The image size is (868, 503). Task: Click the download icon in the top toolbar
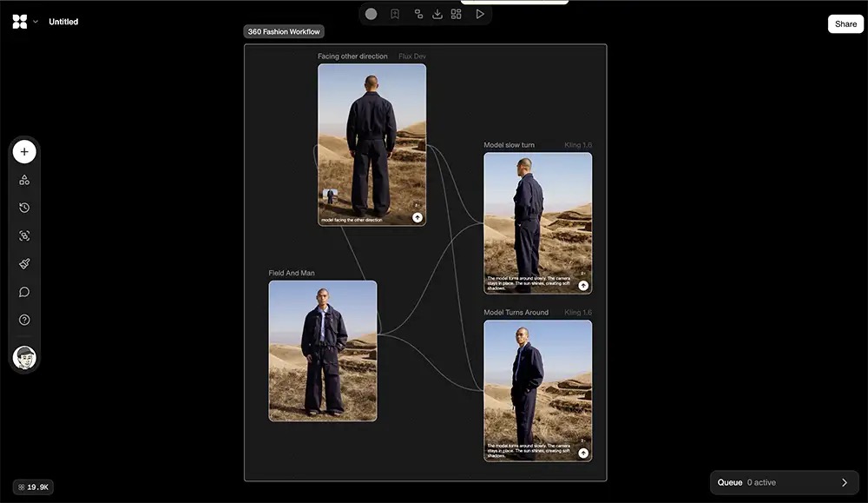[x=437, y=13]
